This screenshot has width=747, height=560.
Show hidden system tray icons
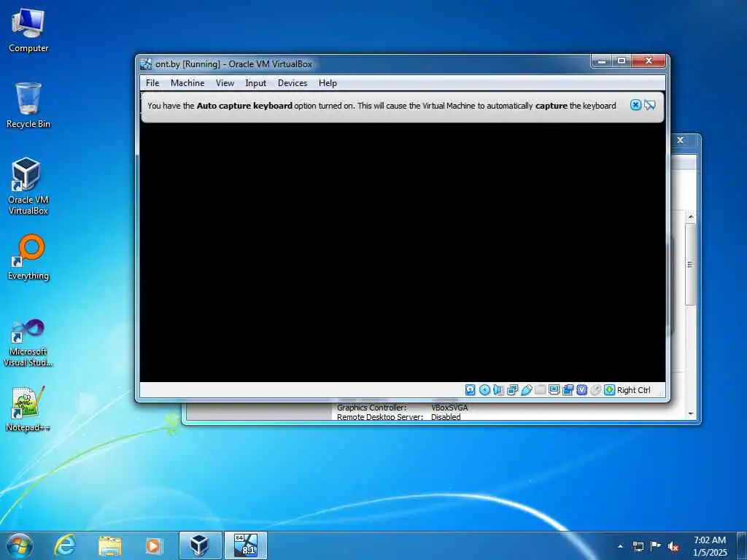[620, 546]
